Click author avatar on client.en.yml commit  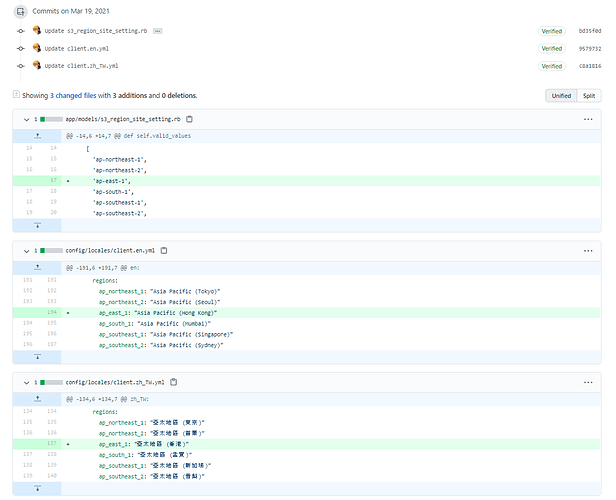tap(37, 48)
